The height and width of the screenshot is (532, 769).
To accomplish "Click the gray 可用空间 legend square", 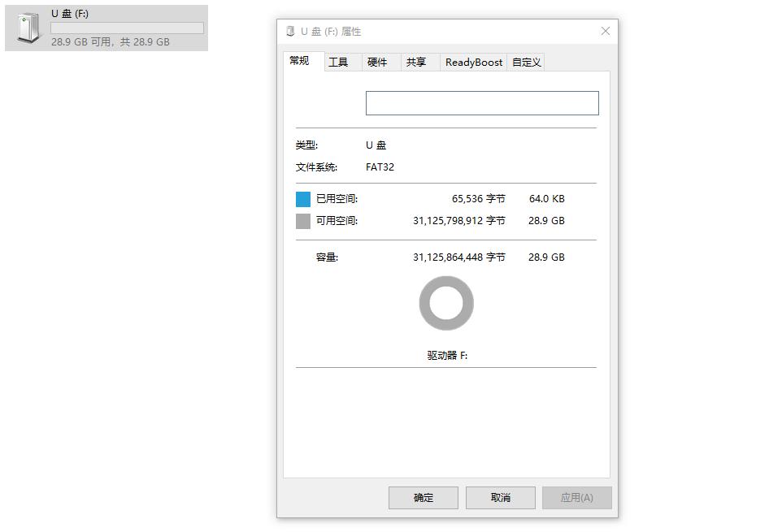I will [x=303, y=220].
